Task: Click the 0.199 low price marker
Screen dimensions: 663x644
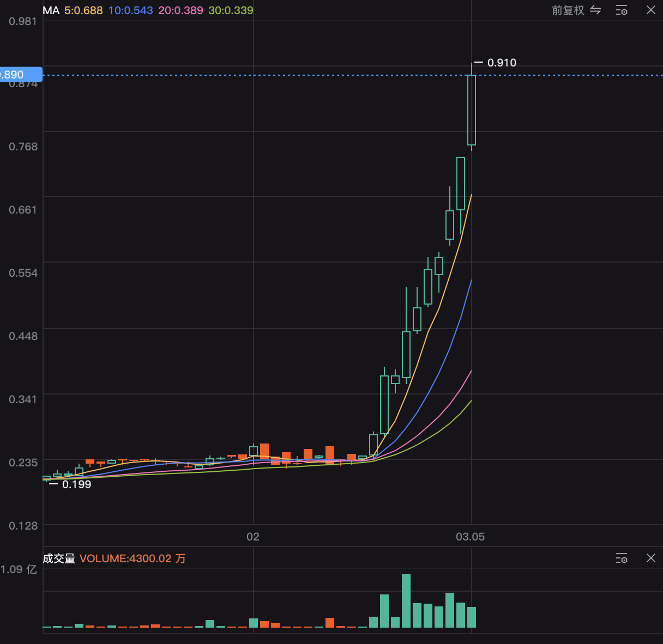Action: click(x=76, y=484)
